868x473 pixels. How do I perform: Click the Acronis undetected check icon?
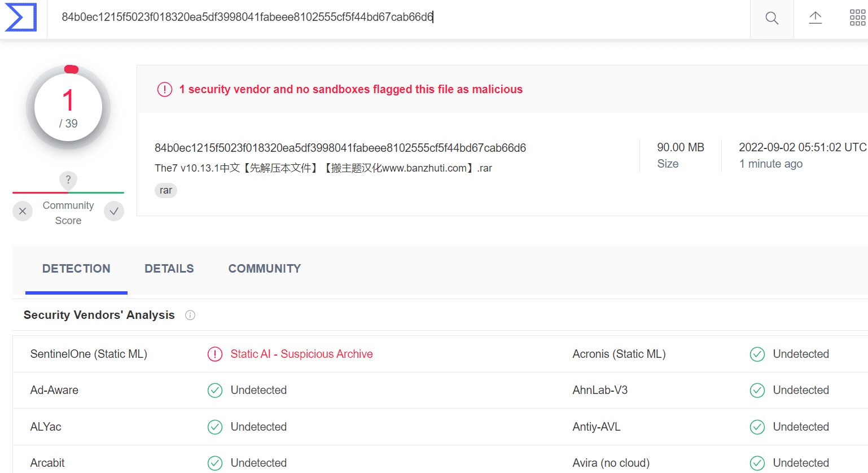pyautogui.click(x=757, y=354)
